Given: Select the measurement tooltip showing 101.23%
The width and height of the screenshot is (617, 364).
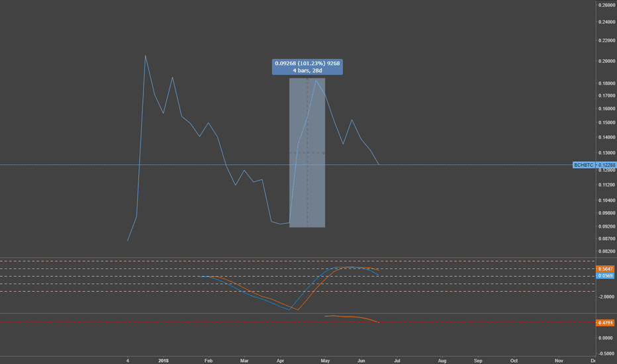Looking at the screenshot, I should (307, 67).
